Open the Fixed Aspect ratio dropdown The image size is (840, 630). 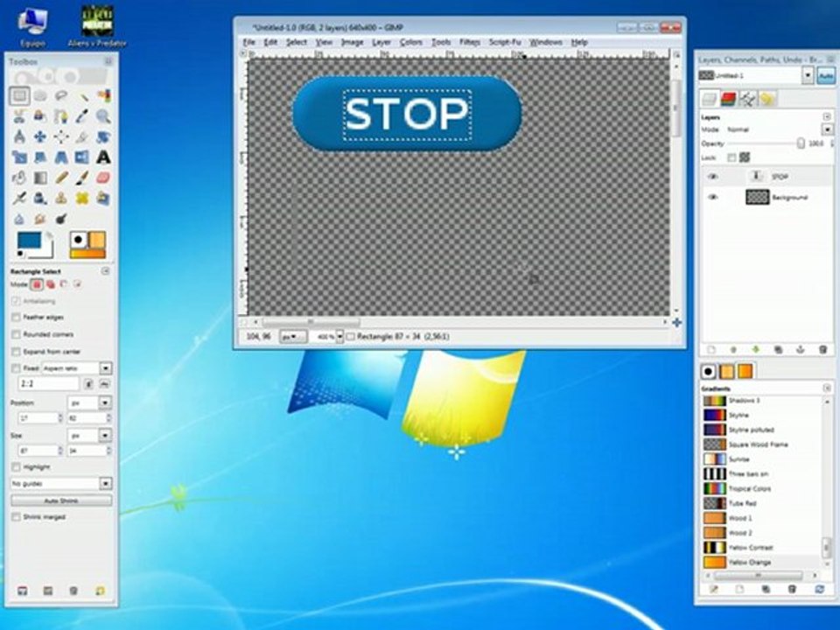(106, 368)
